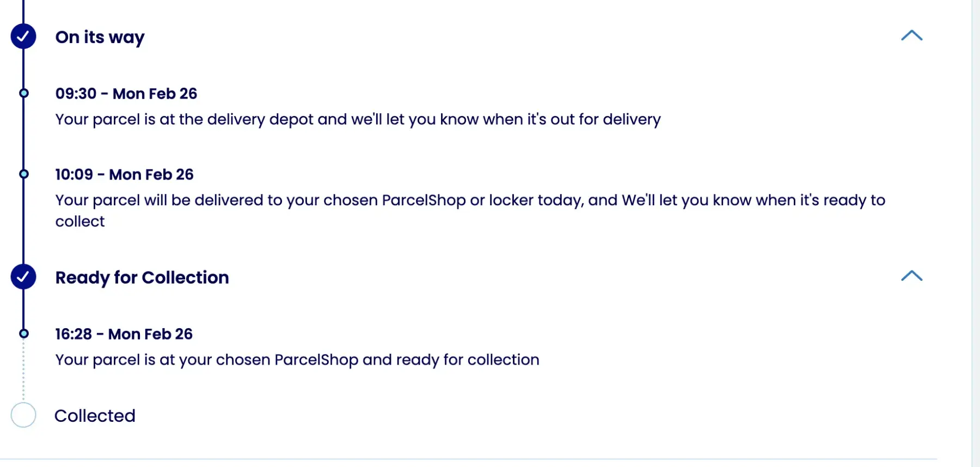Click the 16:28 timeline marker dot

point(23,334)
